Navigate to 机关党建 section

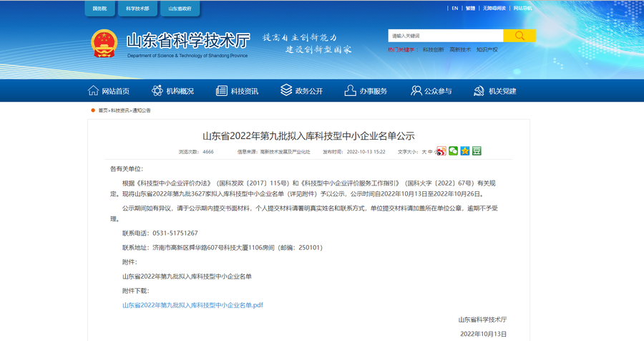(502, 91)
